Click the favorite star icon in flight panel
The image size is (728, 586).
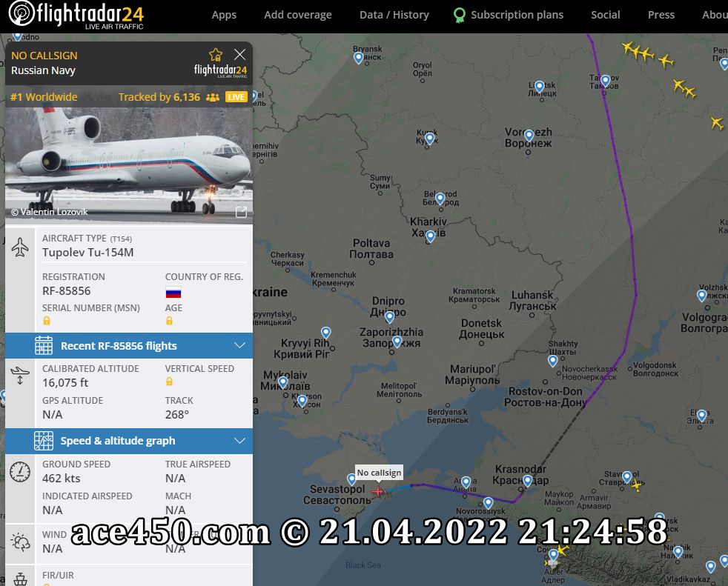[x=216, y=55]
